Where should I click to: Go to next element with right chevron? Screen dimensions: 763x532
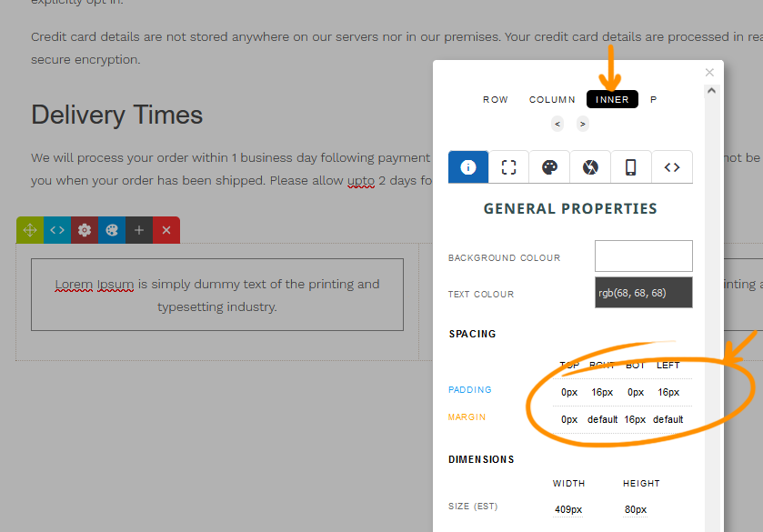tap(582, 124)
